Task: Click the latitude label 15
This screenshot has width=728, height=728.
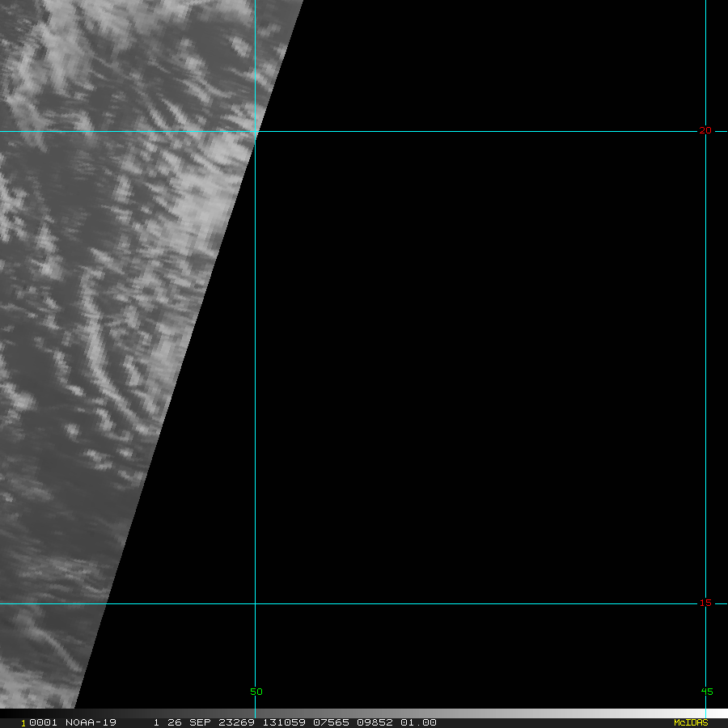Action: click(x=705, y=603)
